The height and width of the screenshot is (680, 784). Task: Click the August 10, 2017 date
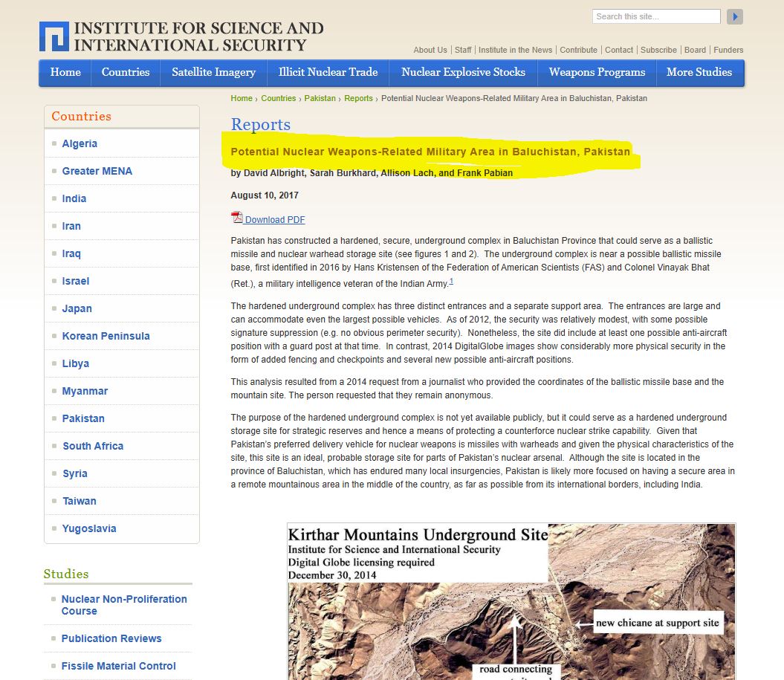point(265,195)
